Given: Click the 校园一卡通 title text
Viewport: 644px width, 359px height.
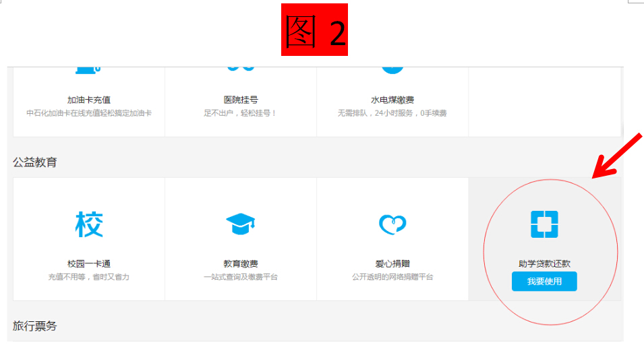Looking at the screenshot, I should click(x=89, y=264).
